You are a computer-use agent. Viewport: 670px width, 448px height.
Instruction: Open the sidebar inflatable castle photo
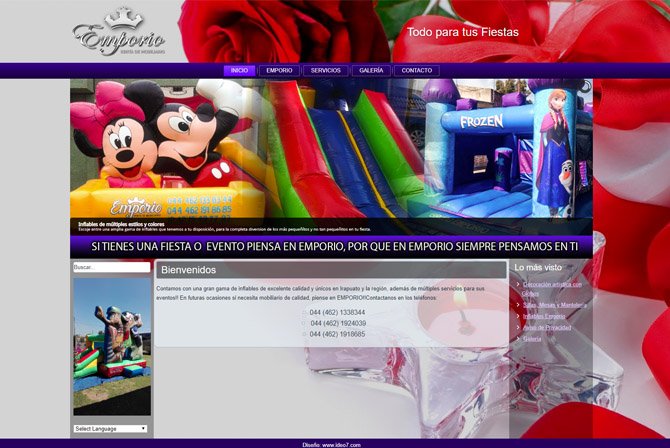112,346
